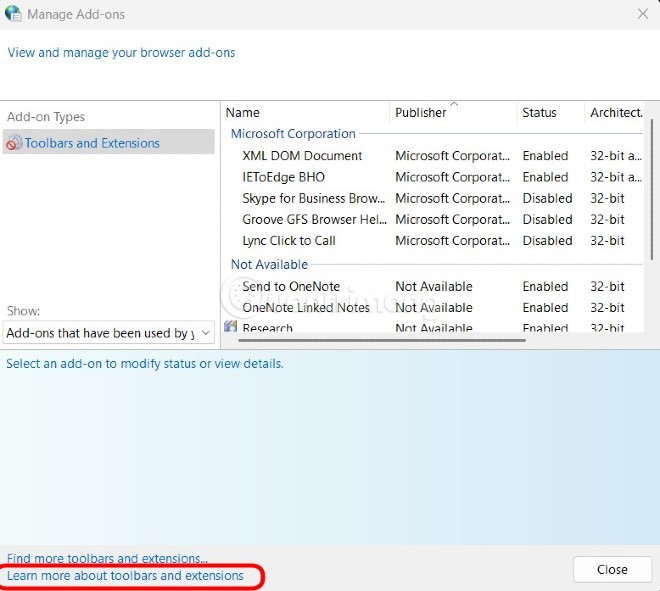Click the Research add-on icon
Image resolution: width=660 pixels, height=591 pixels.
[231, 328]
